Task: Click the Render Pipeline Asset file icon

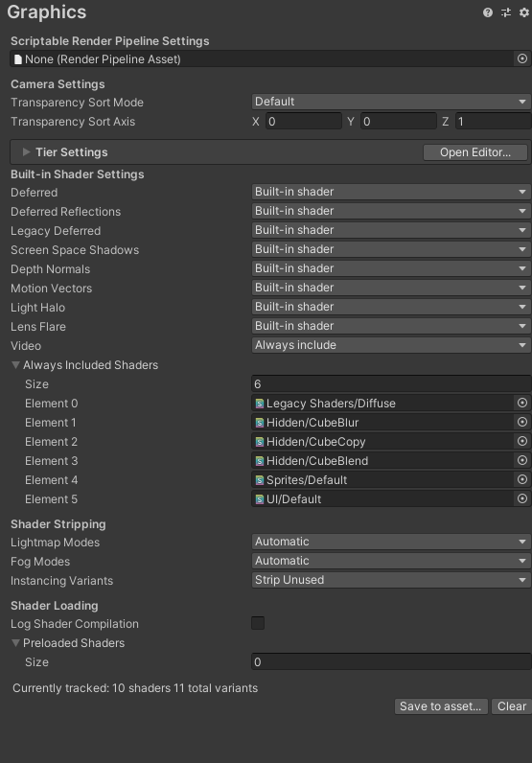Action: point(18,59)
